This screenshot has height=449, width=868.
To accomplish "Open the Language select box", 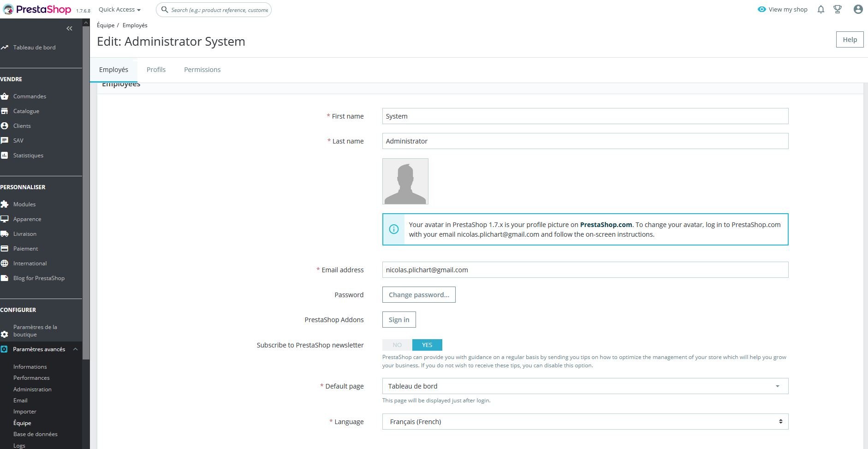I will click(x=585, y=422).
